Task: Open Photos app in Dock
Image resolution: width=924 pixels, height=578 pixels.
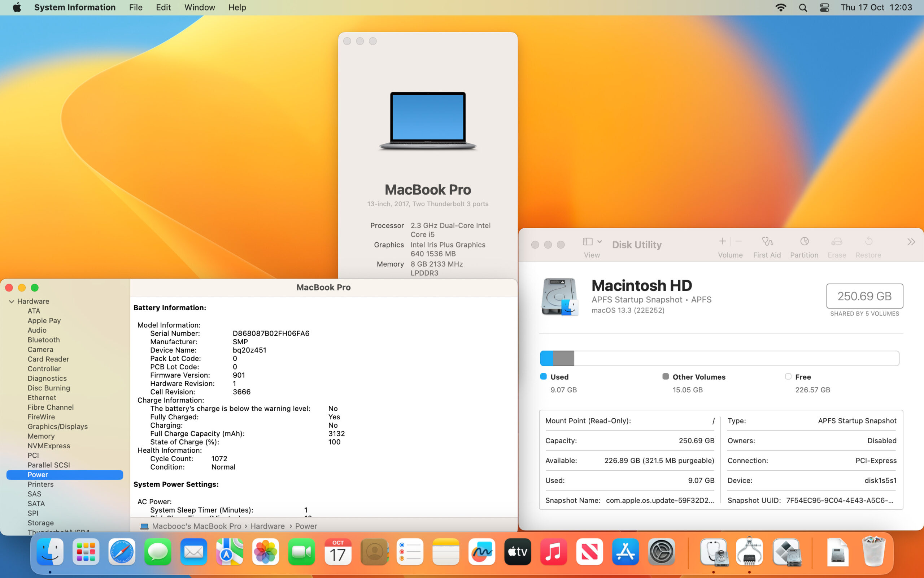Action: (265, 552)
